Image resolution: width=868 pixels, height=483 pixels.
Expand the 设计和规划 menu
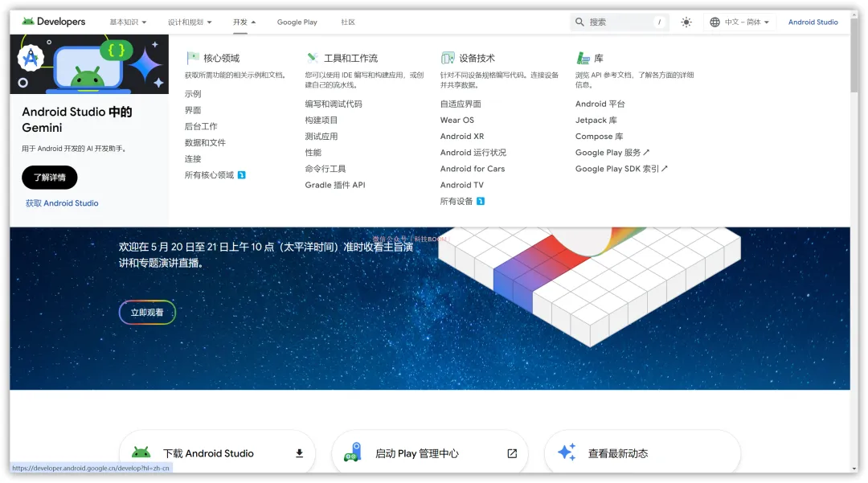190,23
